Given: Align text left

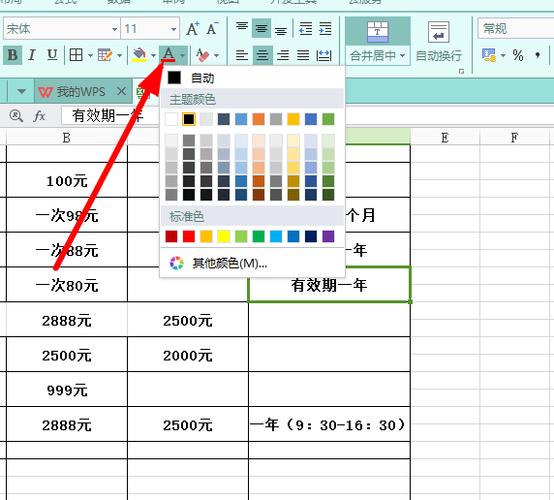Looking at the screenshot, I should [x=242, y=55].
